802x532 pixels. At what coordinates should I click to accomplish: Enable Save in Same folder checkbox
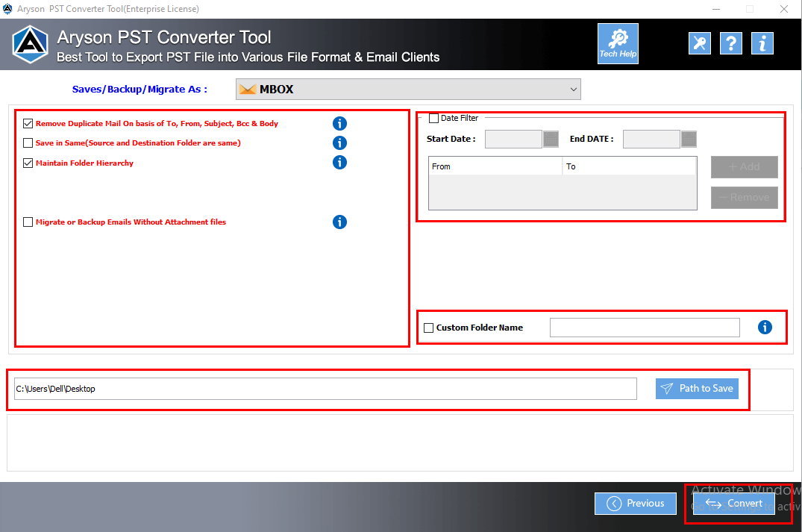[28, 143]
